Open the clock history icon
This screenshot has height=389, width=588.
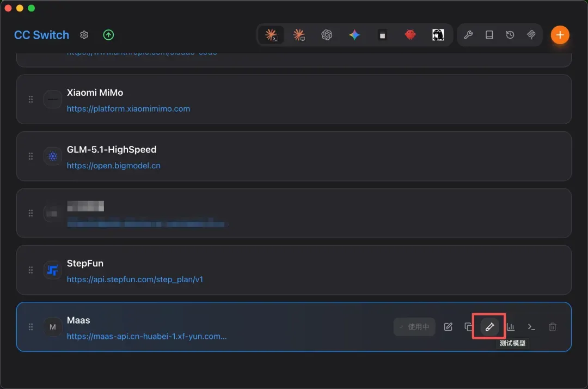coord(510,35)
